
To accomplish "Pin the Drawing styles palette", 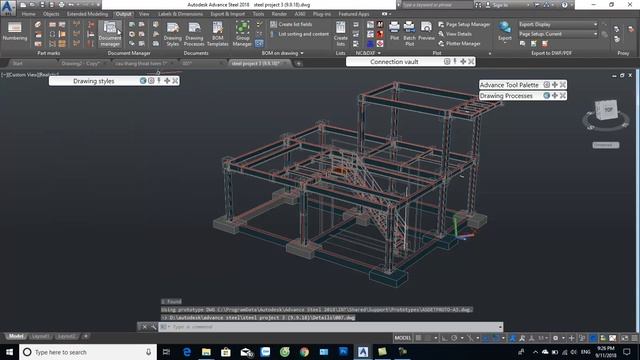I will (x=159, y=81).
